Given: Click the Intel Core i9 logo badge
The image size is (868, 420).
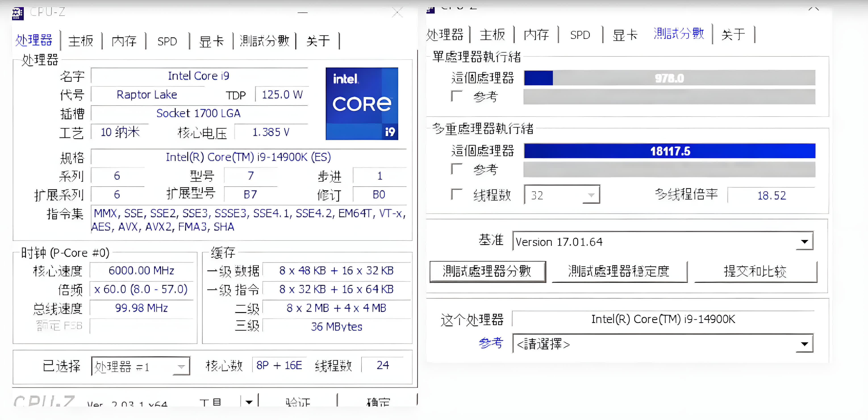Looking at the screenshot, I should (361, 103).
